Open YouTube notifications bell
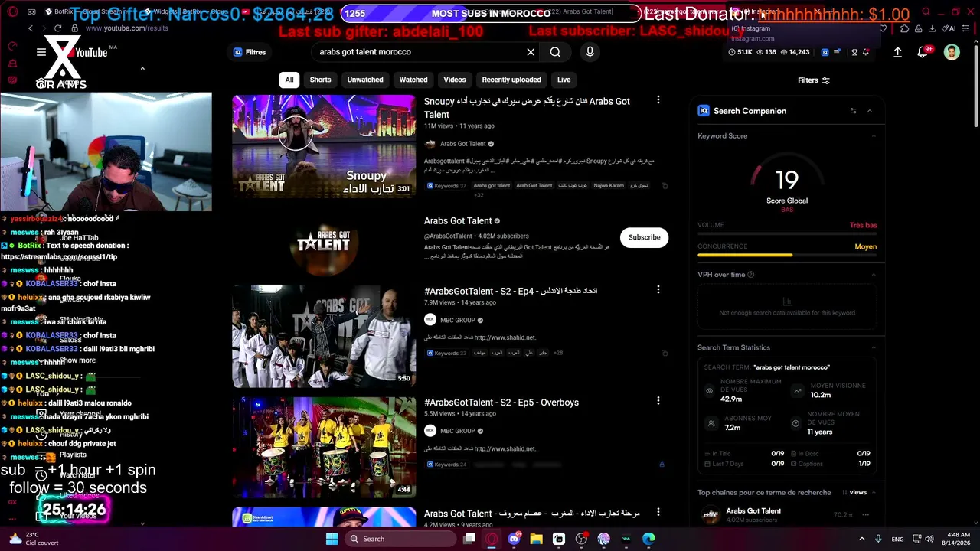Image resolution: width=980 pixels, height=551 pixels. [923, 52]
